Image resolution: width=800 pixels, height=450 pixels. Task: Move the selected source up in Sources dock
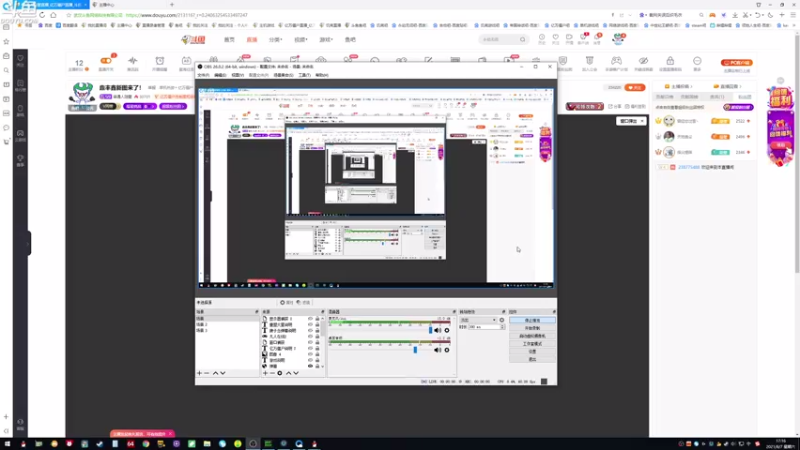click(288, 373)
